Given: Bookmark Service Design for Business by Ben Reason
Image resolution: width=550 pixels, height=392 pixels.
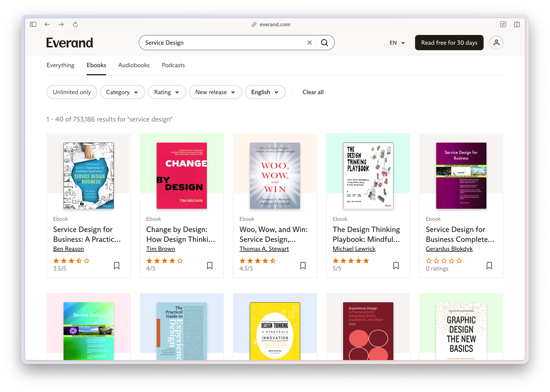Looking at the screenshot, I should 117,265.
